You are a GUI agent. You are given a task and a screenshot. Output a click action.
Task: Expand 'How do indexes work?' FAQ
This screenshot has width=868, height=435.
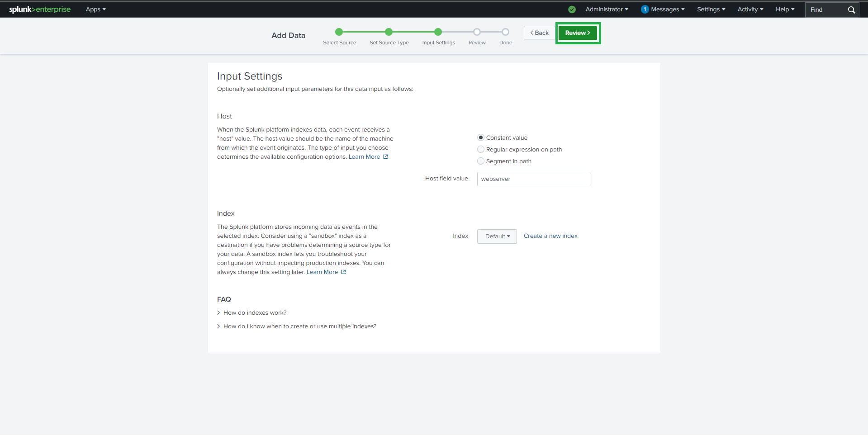(252, 313)
